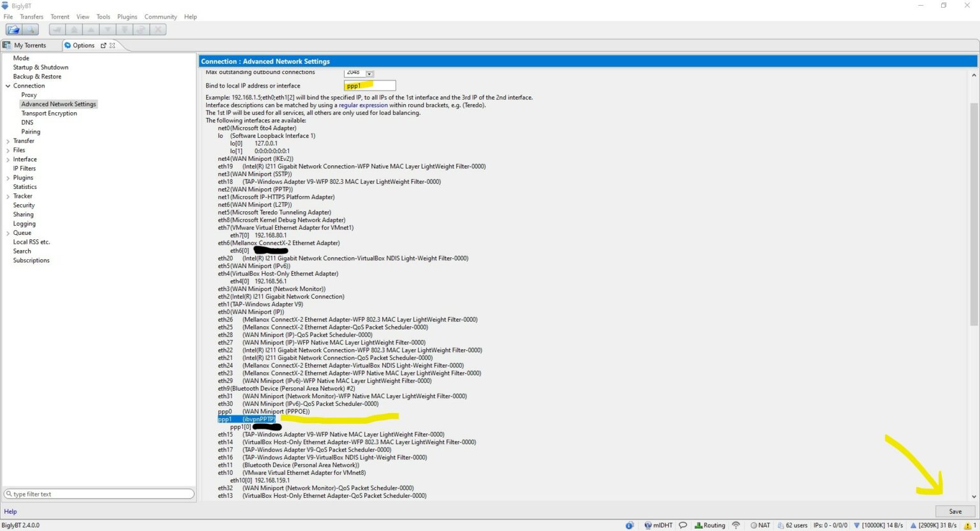Click the move down toolbar icon
This screenshot has width=980, height=531.
point(108,29)
